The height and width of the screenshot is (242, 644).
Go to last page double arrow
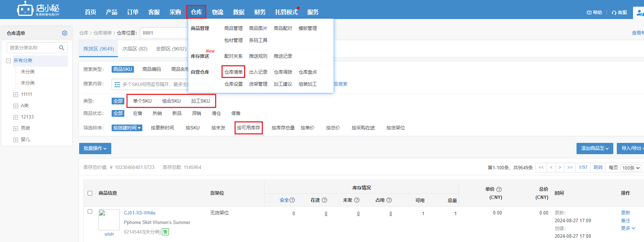[x=569, y=168]
